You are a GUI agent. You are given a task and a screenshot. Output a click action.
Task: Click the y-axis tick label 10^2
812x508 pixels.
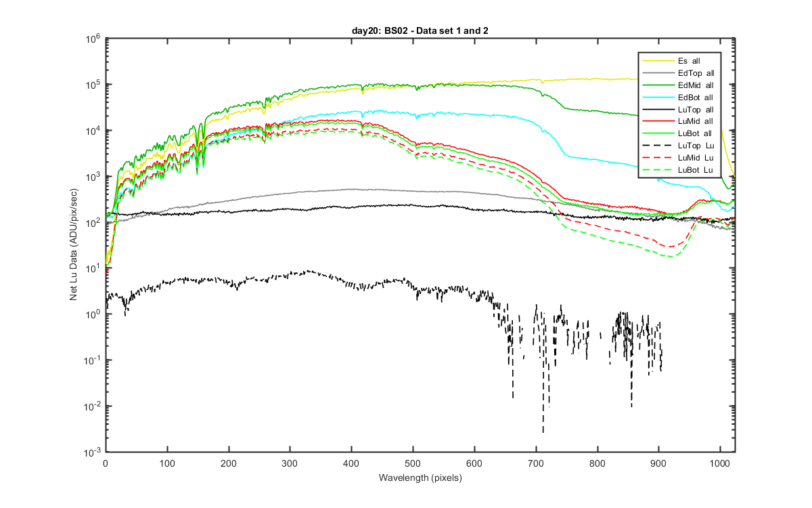point(93,221)
